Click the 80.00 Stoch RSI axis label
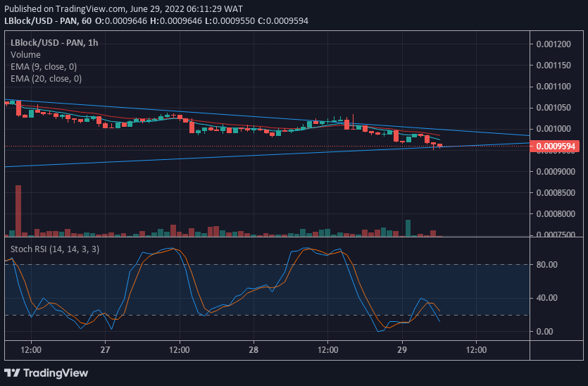 pyautogui.click(x=546, y=265)
